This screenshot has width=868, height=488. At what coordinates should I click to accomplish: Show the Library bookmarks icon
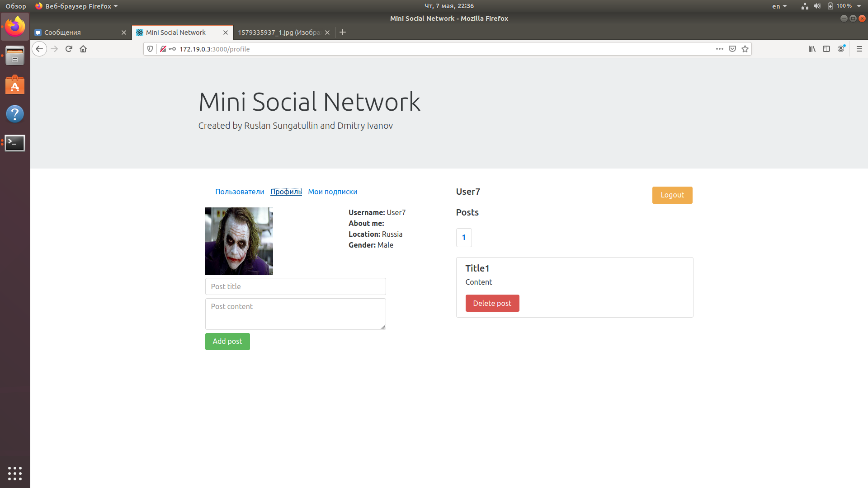point(812,49)
